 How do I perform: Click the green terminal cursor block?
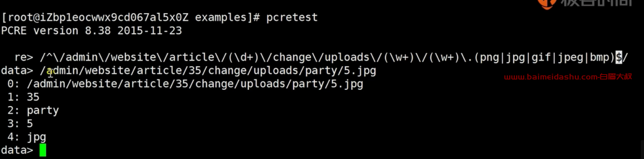pyautogui.click(x=43, y=150)
